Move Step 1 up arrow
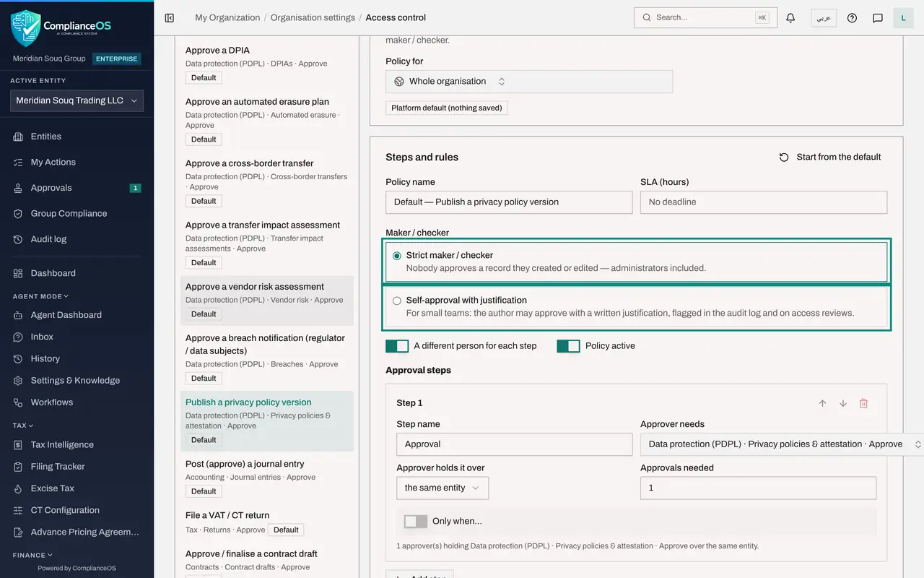Image resolution: width=924 pixels, height=578 pixels. point(822,403)
